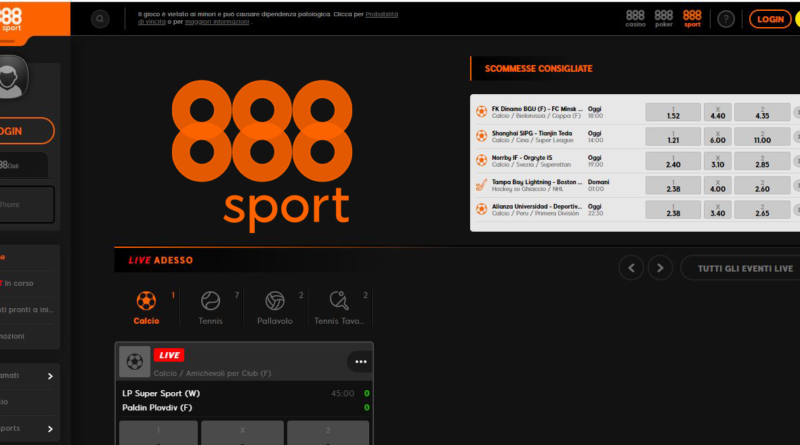Viewport: 800px width, 445px height.
Task: Click the 888 Club badge in sidebar
Action: click(x=23, y=165)
